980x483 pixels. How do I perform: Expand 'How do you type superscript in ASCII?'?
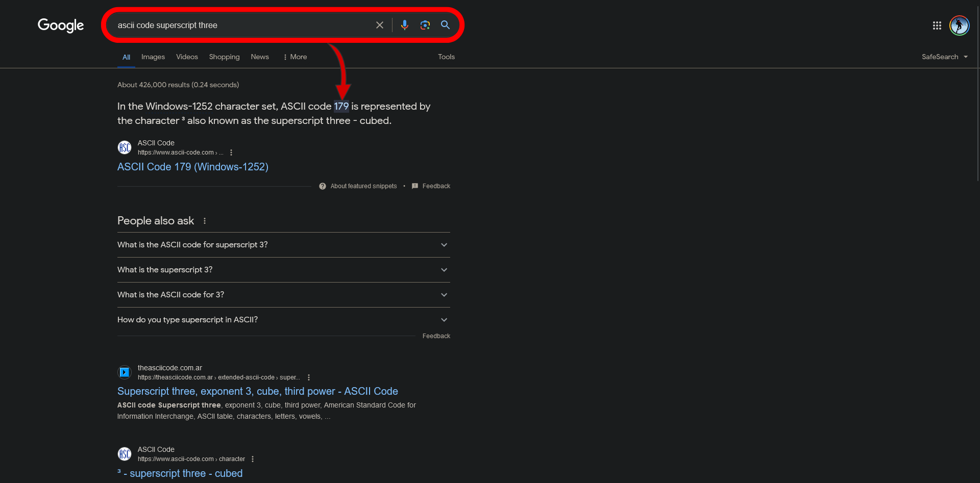click(x=284, y=320)
